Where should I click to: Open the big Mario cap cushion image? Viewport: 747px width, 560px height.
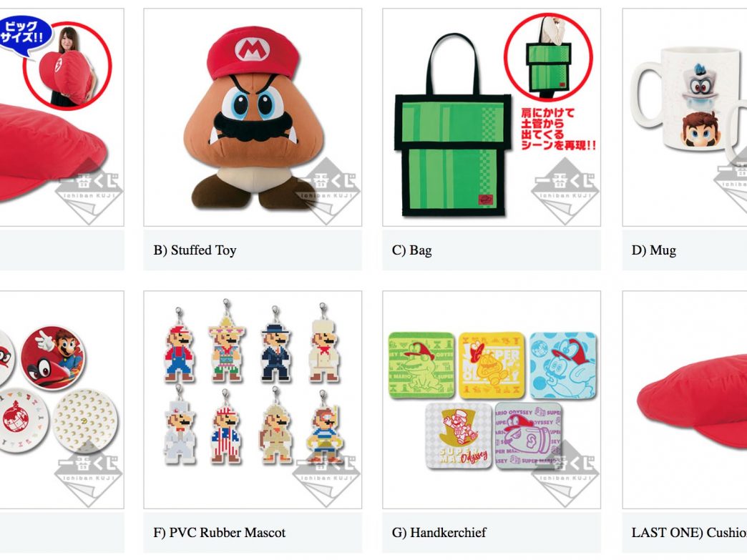tap(62, 117)
